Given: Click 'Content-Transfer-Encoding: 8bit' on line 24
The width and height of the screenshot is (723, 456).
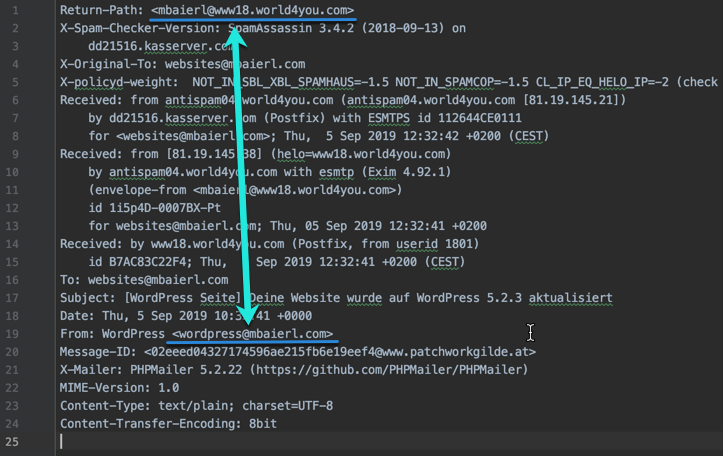Looking at the screenshot, I should click(x=168, y=424).
